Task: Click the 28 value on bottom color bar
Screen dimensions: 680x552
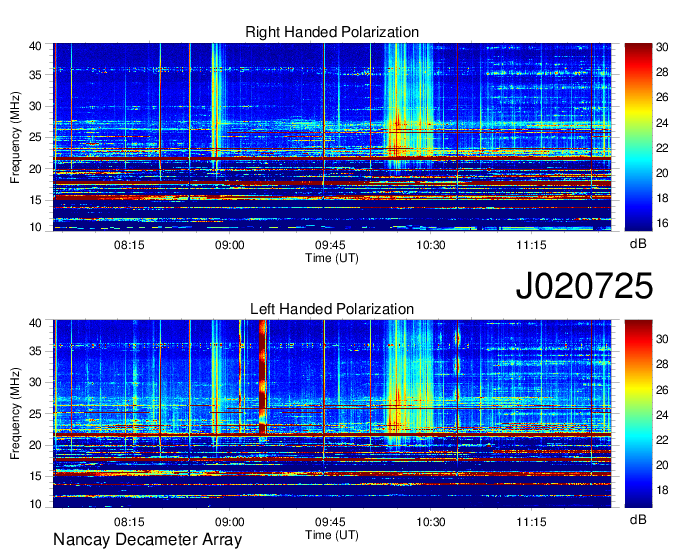Action: click(662, 364)
